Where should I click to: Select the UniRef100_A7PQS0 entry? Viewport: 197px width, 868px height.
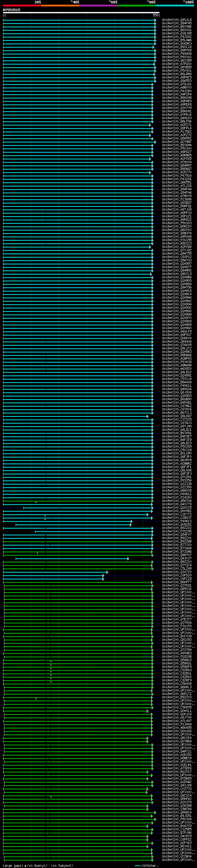(176, 64)
